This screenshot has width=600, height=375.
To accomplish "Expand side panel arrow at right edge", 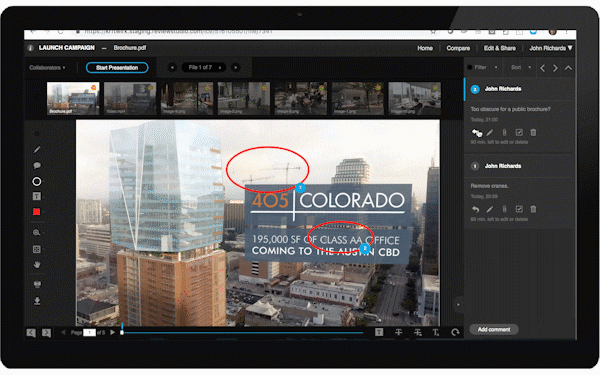I will [458, 305].
